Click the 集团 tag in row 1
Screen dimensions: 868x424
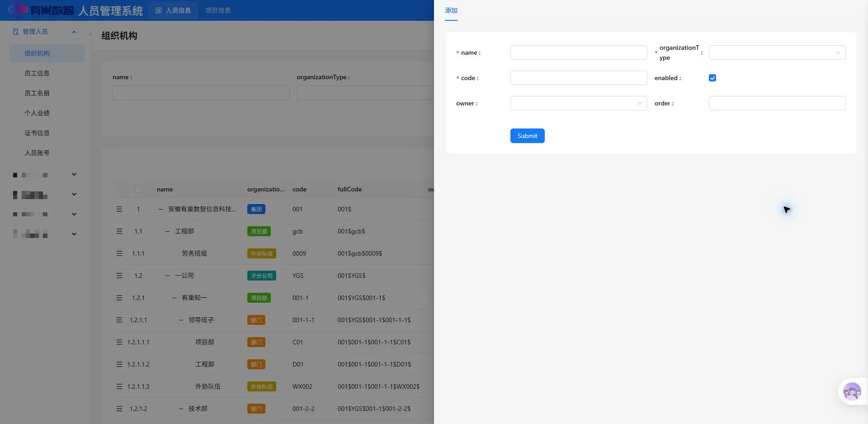[x=256, y=209]
